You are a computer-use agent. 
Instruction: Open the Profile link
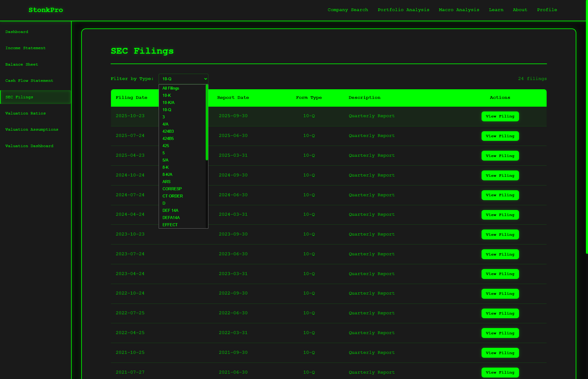coord(547,10)
